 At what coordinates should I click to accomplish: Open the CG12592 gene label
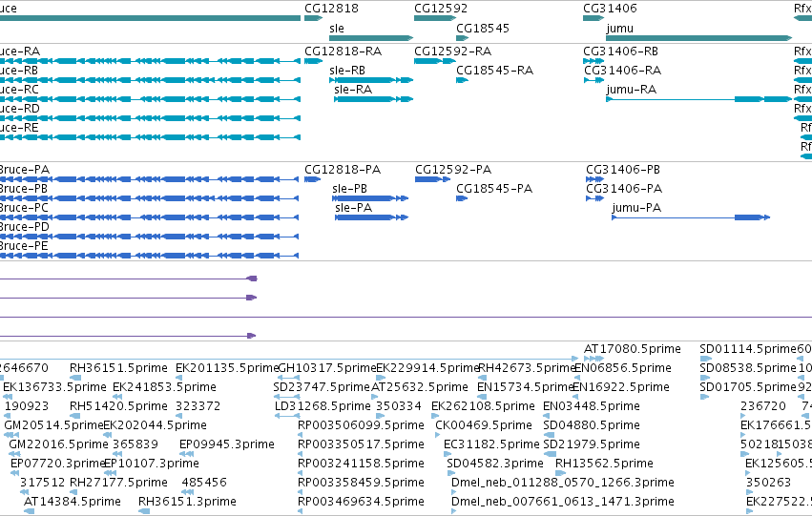pos(441,9)
